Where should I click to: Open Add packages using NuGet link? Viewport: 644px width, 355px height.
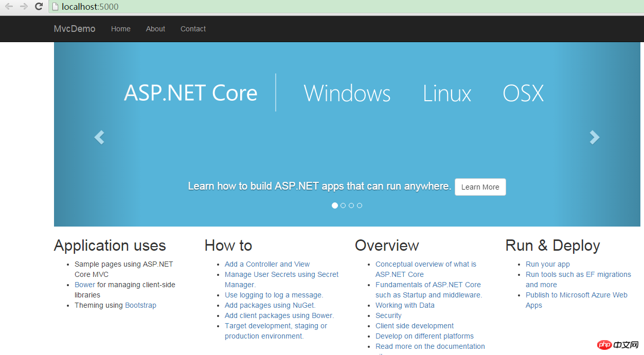[270, 305]
